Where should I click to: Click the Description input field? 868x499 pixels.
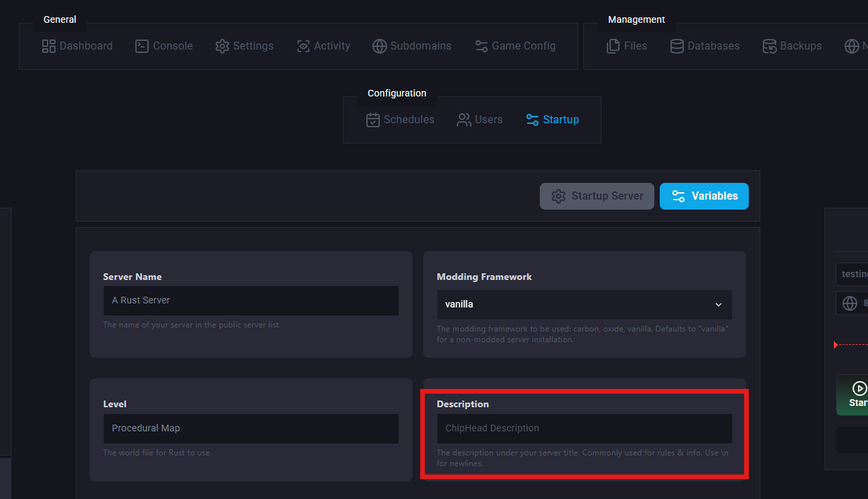(x=584, y=429)
